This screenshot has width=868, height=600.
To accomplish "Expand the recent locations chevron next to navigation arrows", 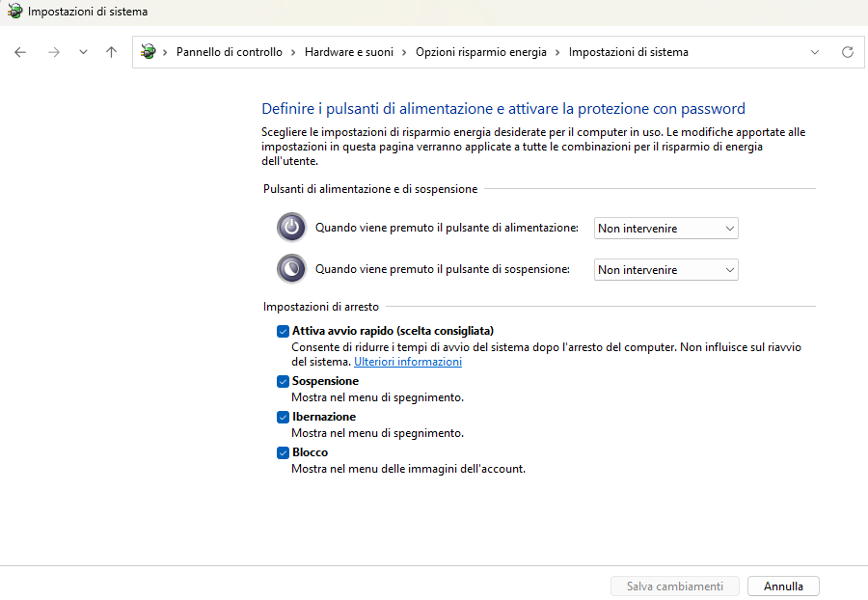I will (82, 52).
